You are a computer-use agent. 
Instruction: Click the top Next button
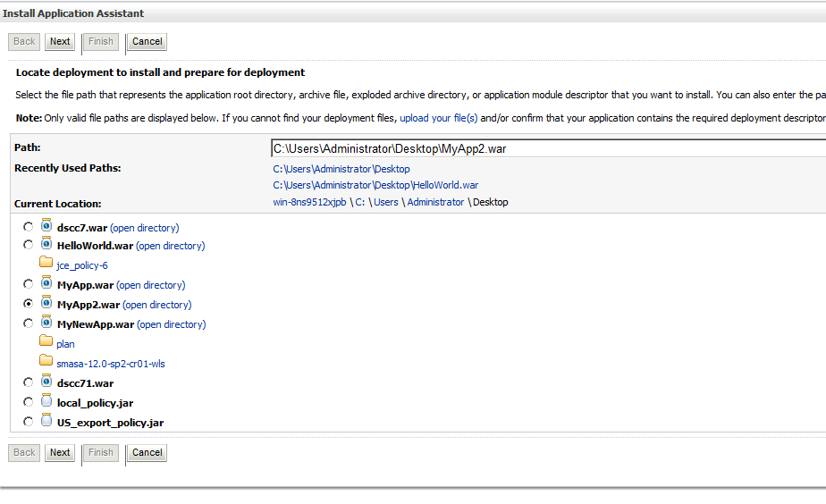[60, 42]
